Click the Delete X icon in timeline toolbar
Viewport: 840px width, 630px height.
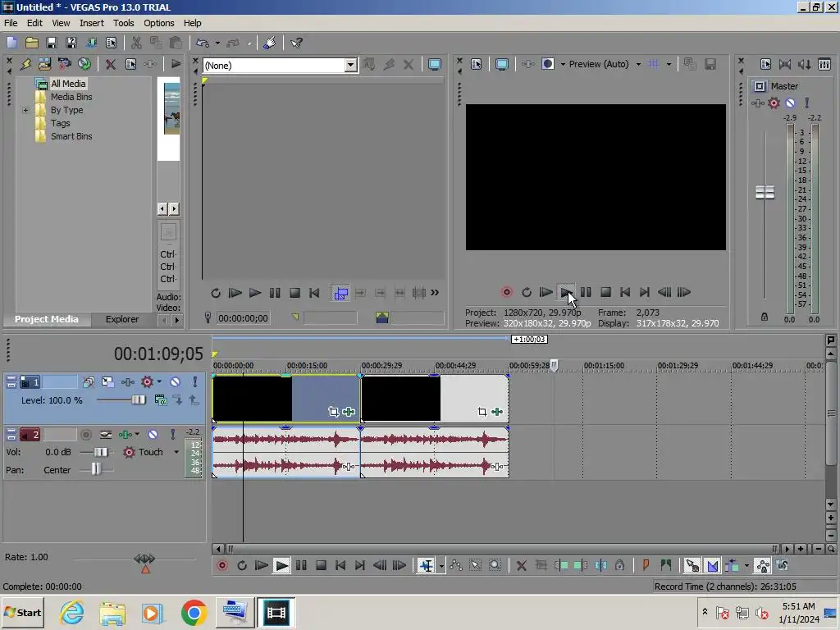coord(521,565)
